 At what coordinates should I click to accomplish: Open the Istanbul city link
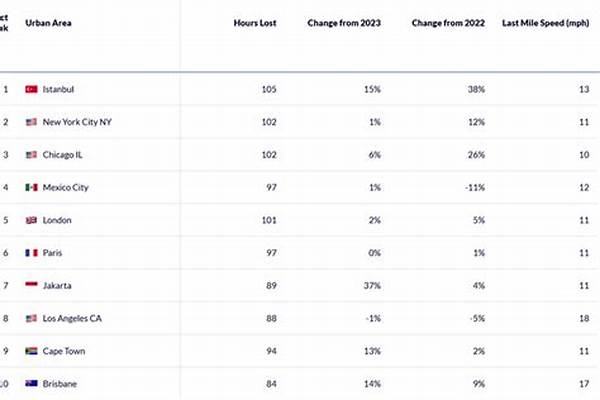click(59, 89)
